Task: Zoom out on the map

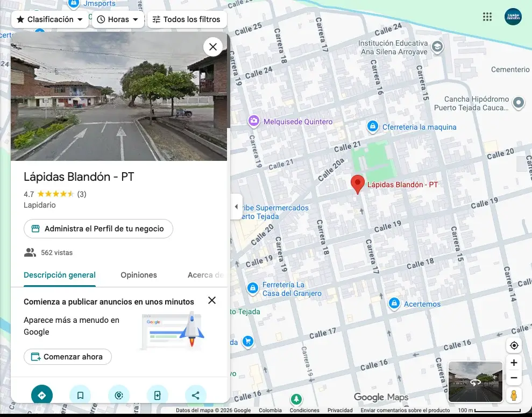Action: pos(514,378)
